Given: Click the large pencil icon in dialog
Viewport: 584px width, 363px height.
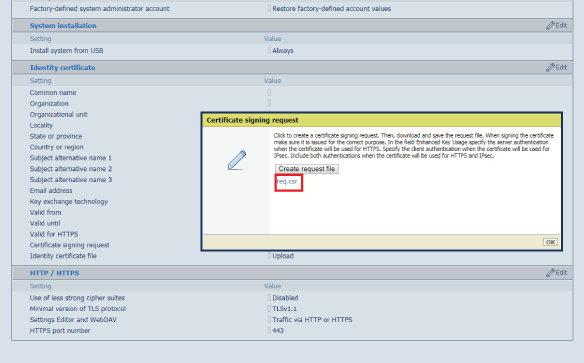Looking at the screenshot, I should pyautogui.click(x=237, y=160).
